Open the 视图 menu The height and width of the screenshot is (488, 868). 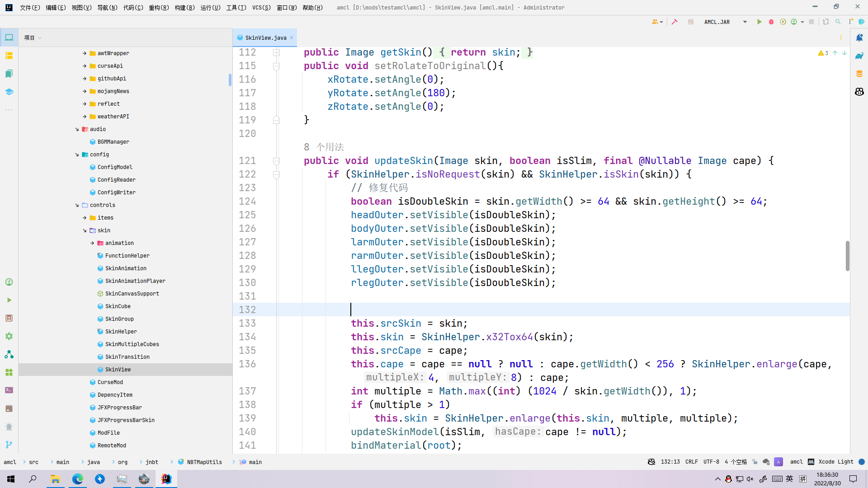(81, 7)
